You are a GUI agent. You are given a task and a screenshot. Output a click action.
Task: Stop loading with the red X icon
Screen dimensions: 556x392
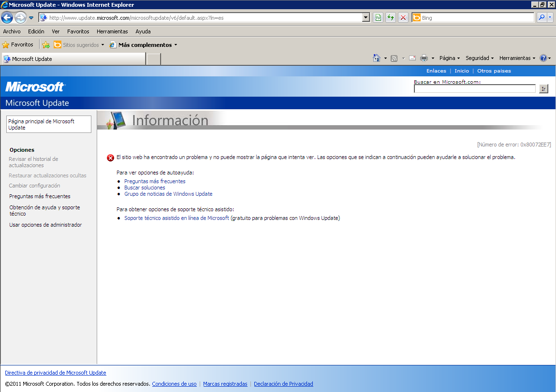(403, 18)
